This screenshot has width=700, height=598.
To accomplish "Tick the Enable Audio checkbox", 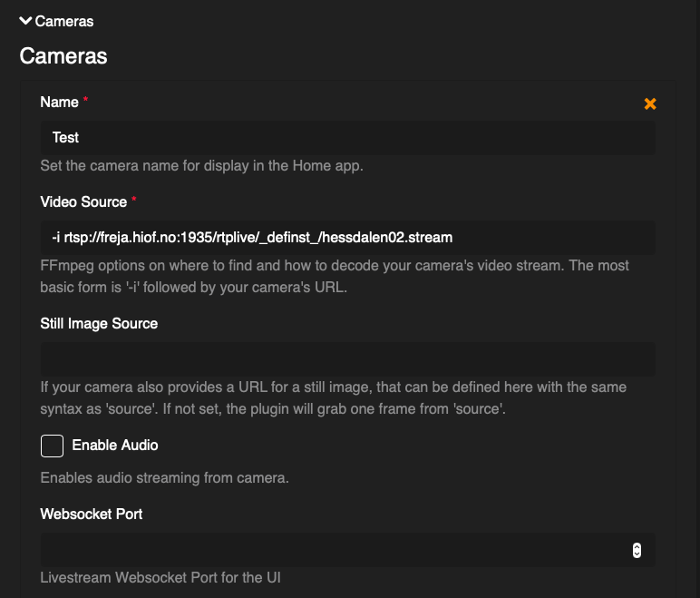I will pyautogui.click(x=53, y=446).
